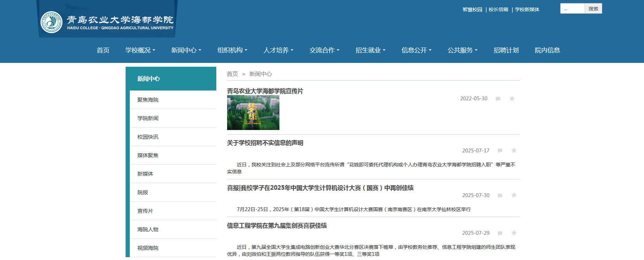644x260 pixels.
Task: Go to 首页 in main navigation
Action: (x=103, y=50)
